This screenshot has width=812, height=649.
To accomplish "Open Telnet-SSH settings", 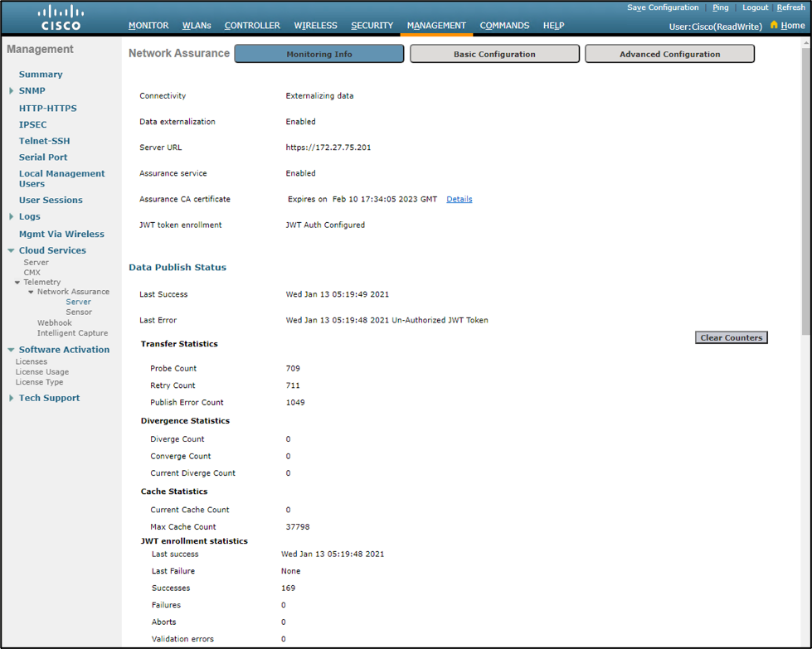I will click(44, 140).
